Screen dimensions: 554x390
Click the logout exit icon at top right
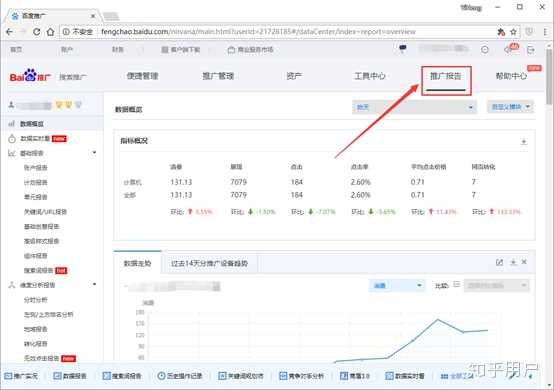[531, 50]
